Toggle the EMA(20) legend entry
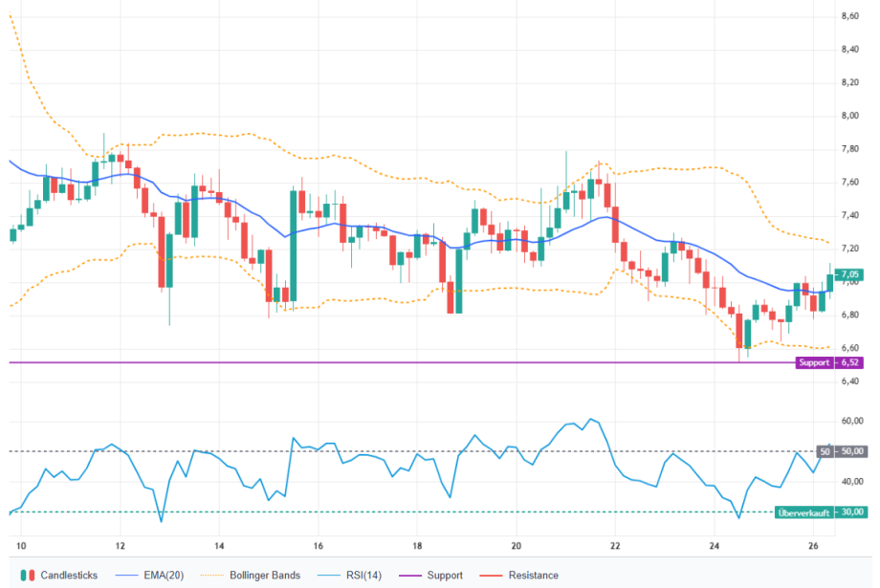 point(149,576)
